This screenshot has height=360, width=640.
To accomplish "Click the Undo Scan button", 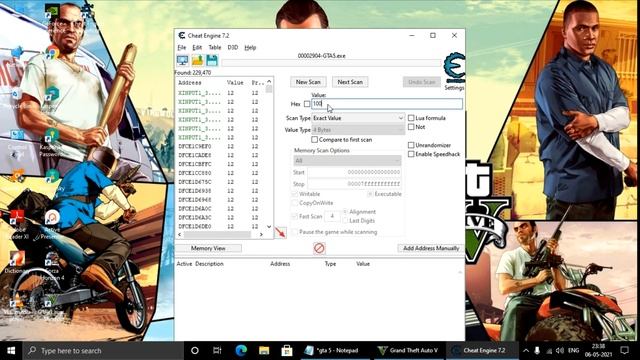I will [422, 82].
